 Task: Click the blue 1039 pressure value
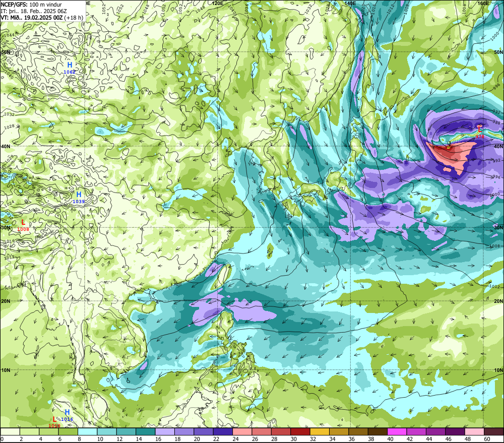point(79,202)
